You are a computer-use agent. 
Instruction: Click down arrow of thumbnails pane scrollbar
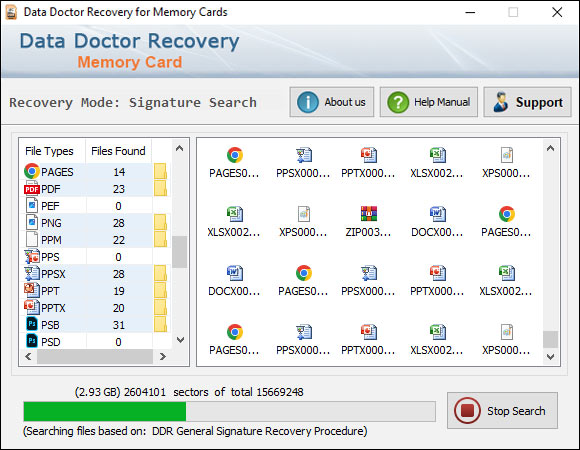point(550,356)
